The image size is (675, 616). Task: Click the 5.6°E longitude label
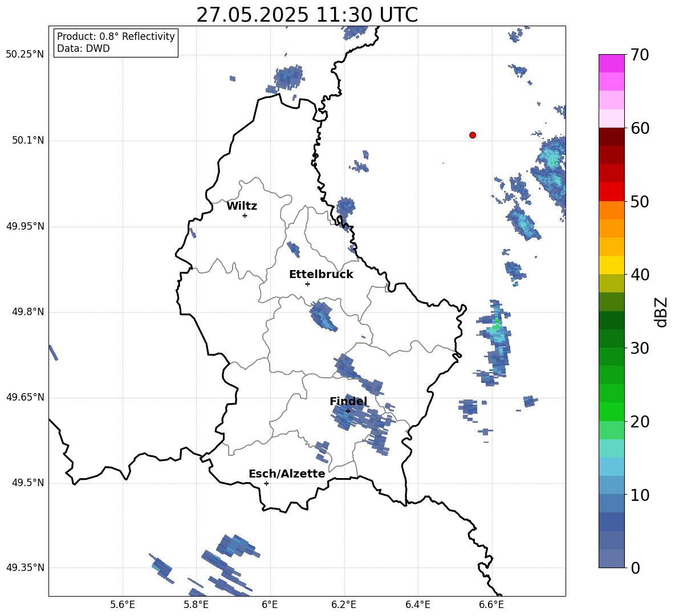tap(123, 605)
